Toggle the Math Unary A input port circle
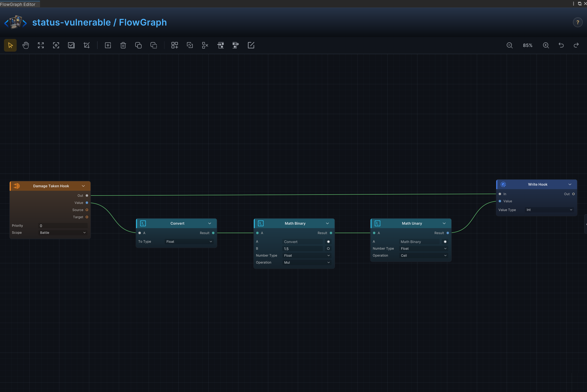This screenshot has height=392, width=587. click(x=445, y=242)
